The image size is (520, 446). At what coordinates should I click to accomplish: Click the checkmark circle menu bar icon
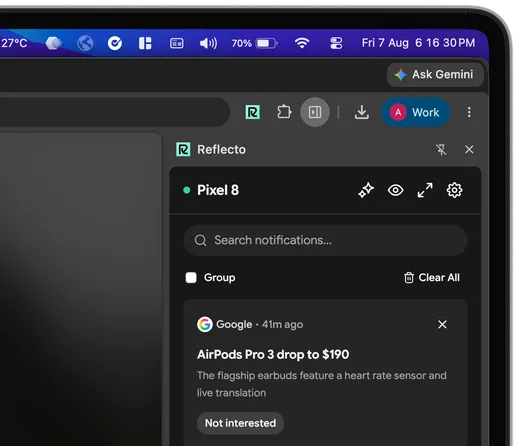tap(115, 43)
